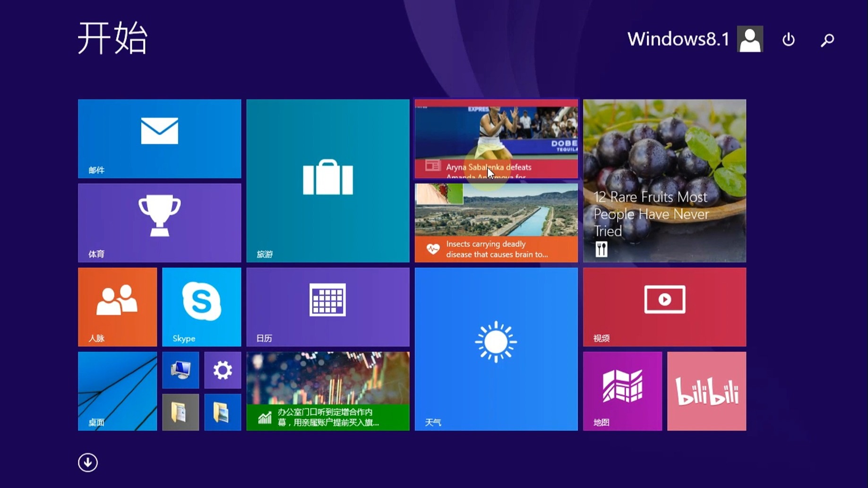
Task: Launch the bilibili tile
Action: 706,391
